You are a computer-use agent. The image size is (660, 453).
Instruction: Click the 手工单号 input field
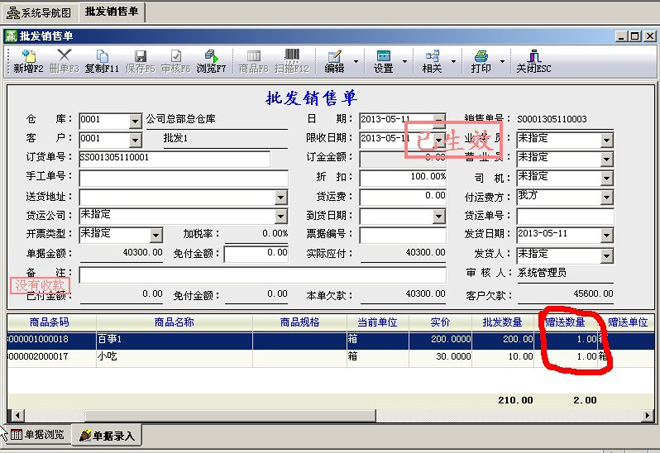point(174,178)
